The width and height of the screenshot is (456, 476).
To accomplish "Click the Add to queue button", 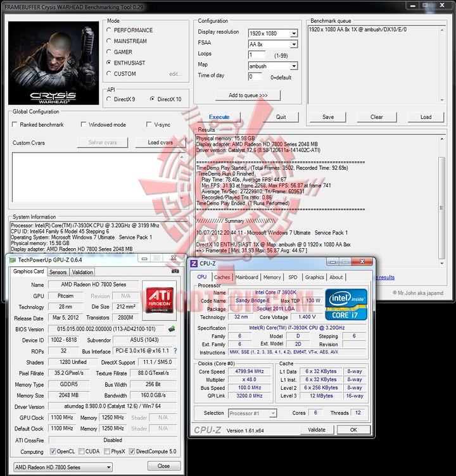I will tap(248, 96).
